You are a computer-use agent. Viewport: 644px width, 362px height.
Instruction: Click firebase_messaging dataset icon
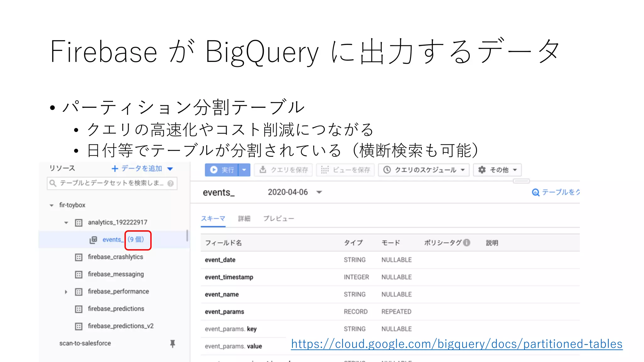click(79, 275)
